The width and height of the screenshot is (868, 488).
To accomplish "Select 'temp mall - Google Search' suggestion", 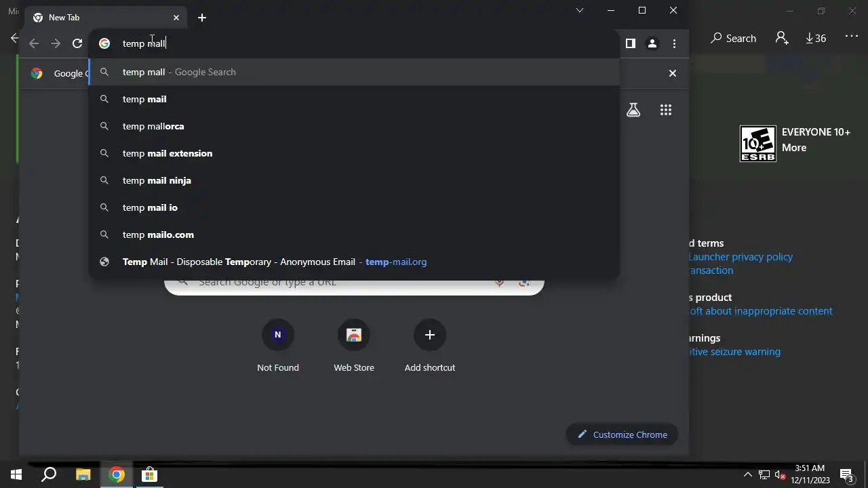I will [x=354, y=72].
